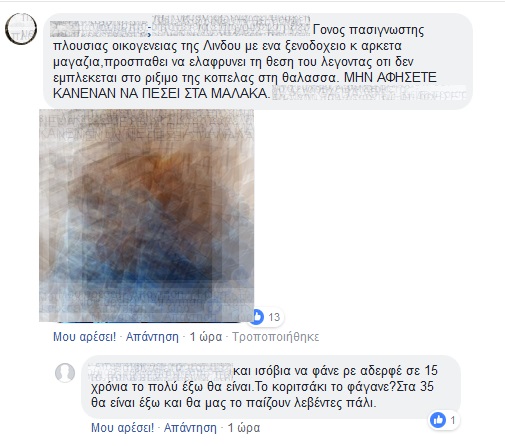View the 13 reactions count on the comment

[274, 317]
